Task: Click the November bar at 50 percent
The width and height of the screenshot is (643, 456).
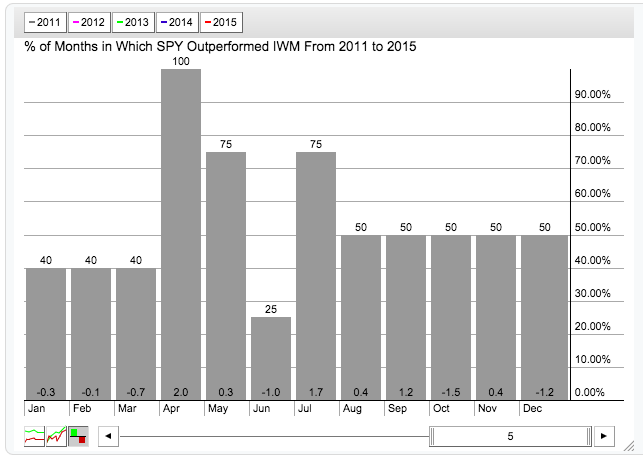Action: 496,317
